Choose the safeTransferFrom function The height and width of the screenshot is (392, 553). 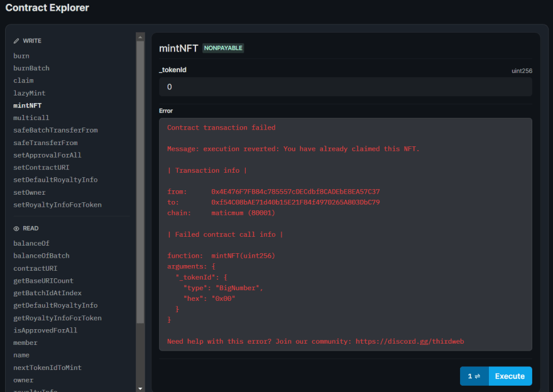(45, 143)
